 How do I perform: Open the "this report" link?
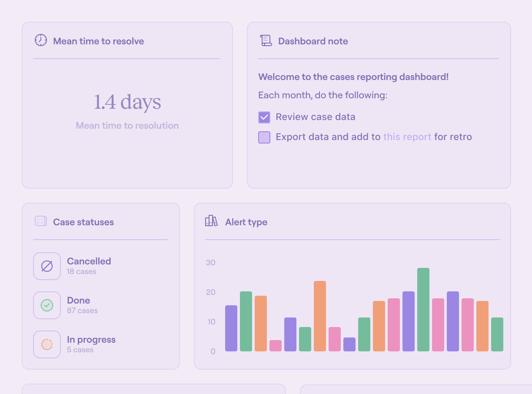(407, 137)
